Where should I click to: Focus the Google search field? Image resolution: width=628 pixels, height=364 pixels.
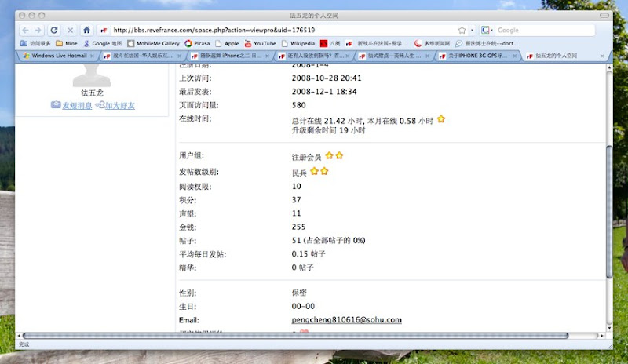point(545,30)
